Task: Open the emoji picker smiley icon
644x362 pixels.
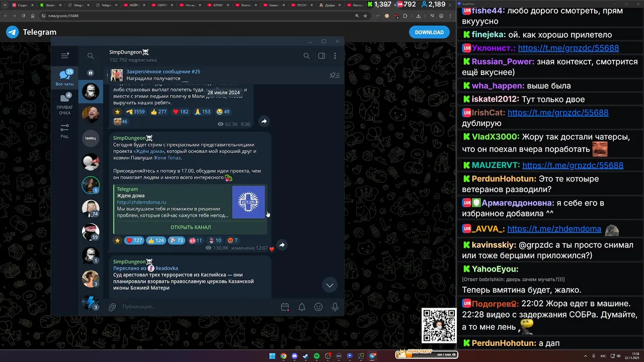Action: 318,307
